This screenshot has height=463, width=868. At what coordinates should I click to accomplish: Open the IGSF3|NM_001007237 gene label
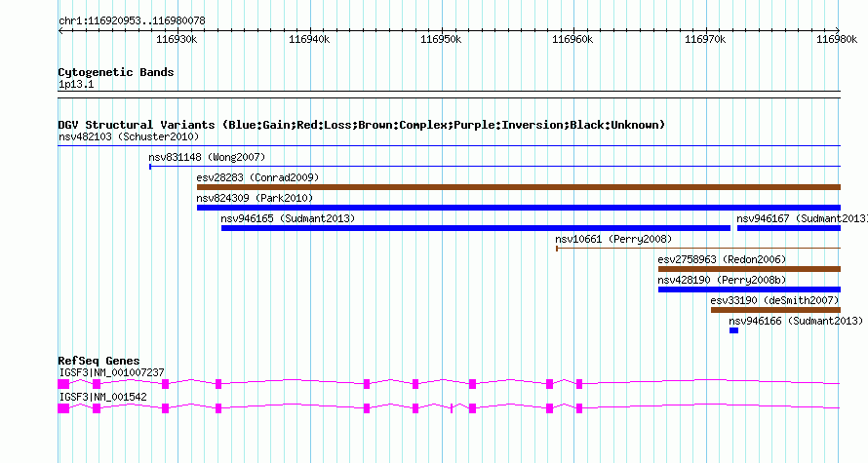coord(112,372)
